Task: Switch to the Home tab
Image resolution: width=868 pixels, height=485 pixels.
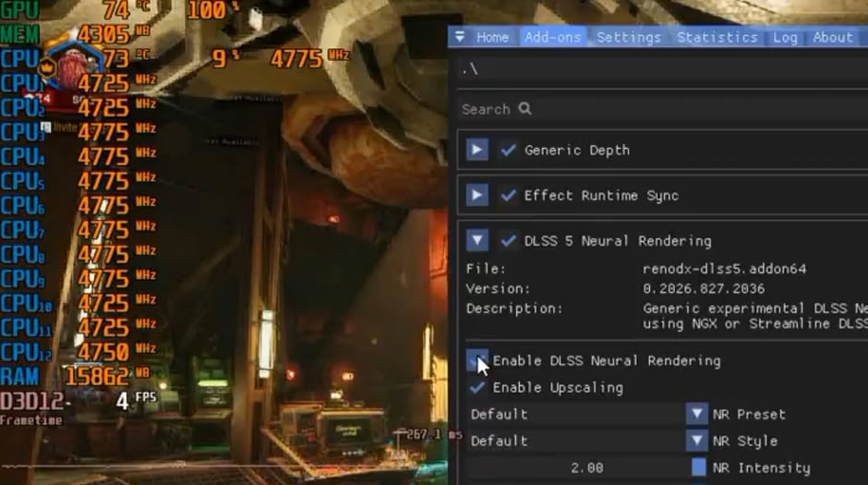Action: (492, 37)
